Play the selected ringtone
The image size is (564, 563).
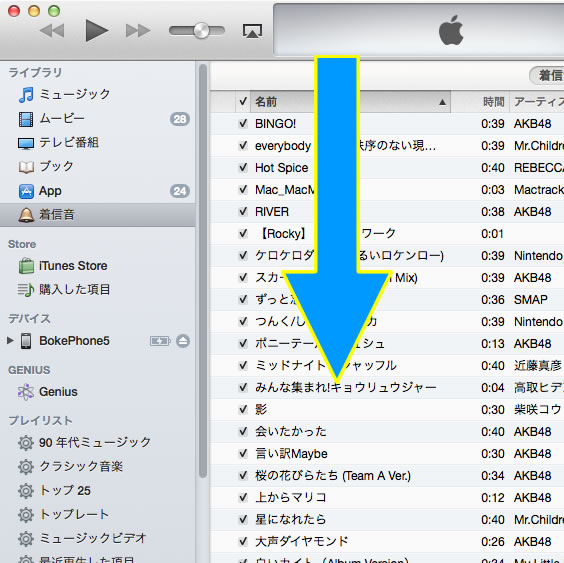[96, 31]
